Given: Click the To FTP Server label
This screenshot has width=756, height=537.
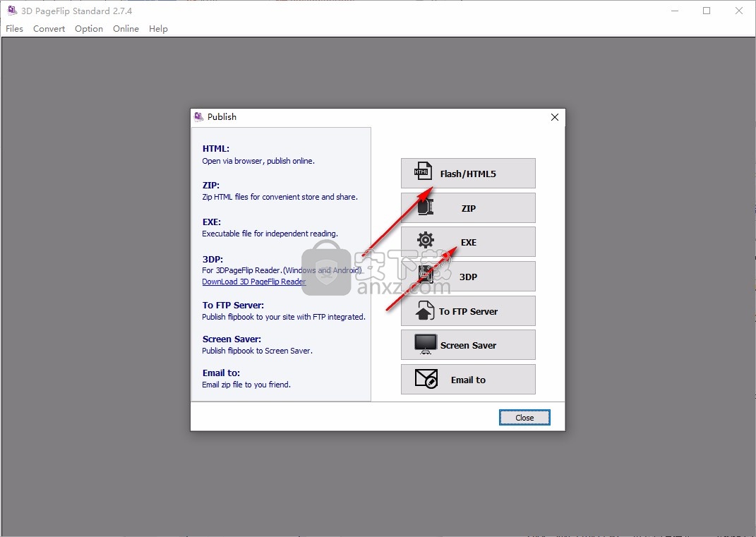Looking at the screenshot, I should (468, 311).
